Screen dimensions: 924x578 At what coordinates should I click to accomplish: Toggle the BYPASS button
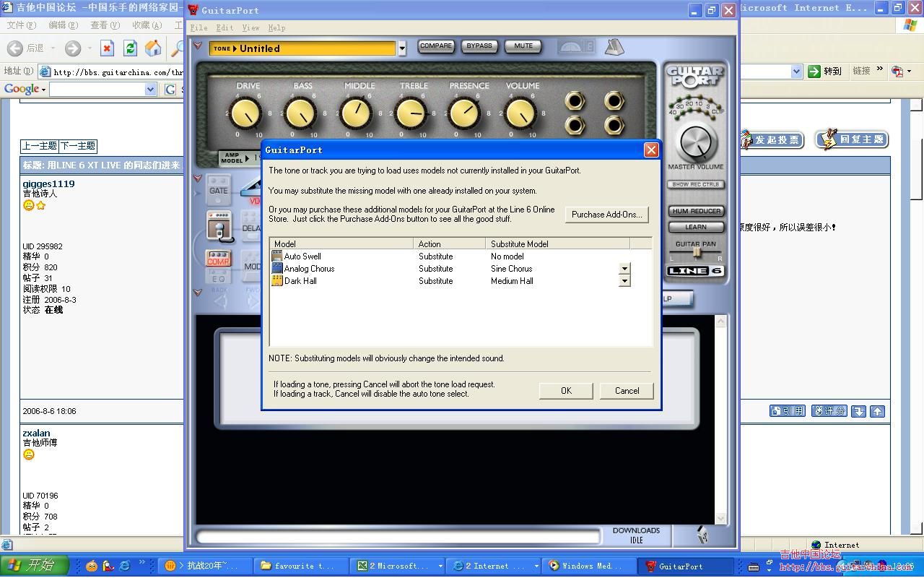[x=479, y=46]
